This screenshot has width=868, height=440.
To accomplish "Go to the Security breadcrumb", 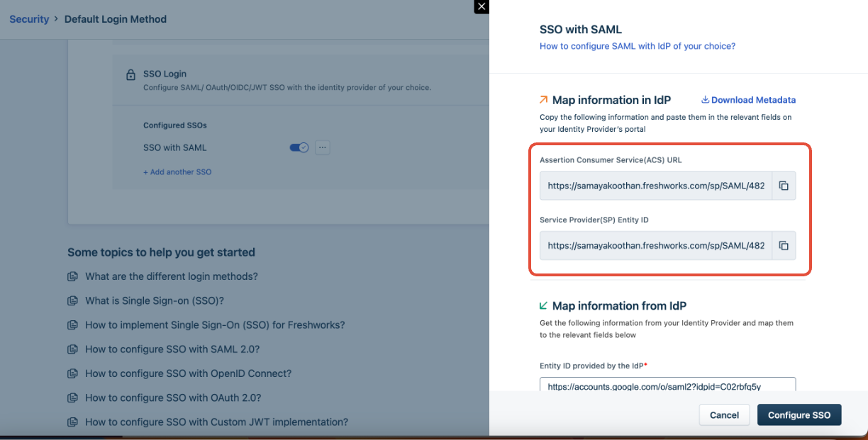I will coord(29,19).
